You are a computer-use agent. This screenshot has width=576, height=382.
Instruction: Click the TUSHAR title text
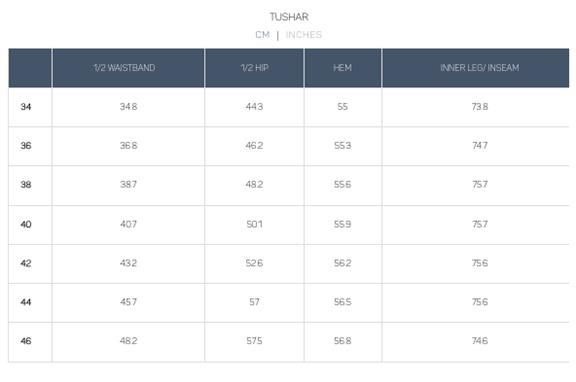(x=289, y=17)
